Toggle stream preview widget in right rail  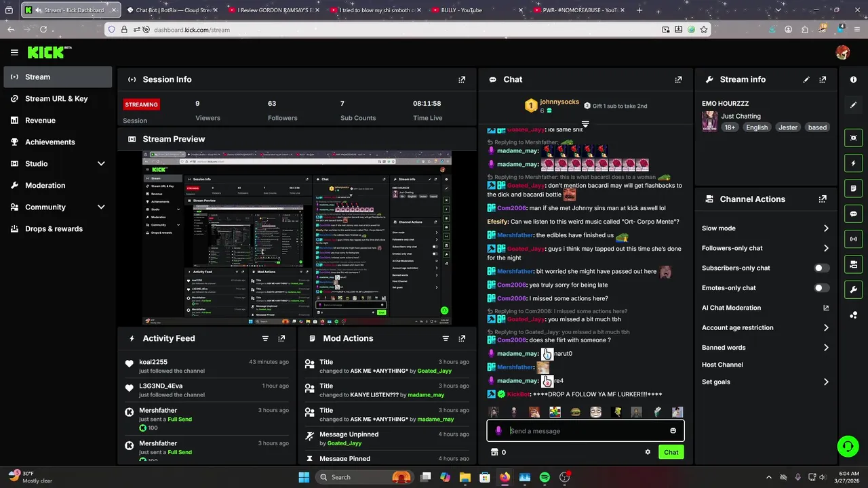tap(853, 138)
